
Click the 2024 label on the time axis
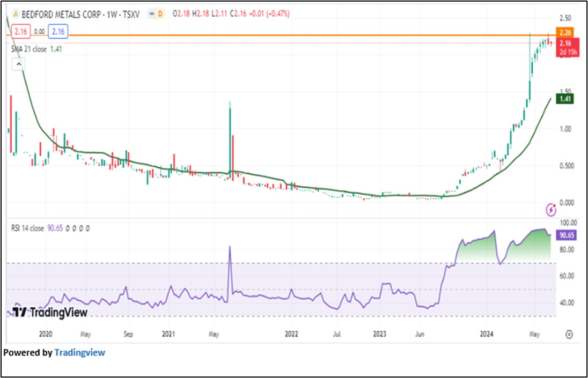tap(487, 334)
